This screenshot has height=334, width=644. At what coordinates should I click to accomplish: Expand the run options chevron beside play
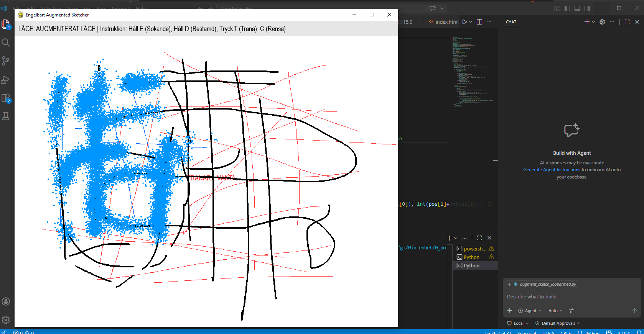click(471, 22)
